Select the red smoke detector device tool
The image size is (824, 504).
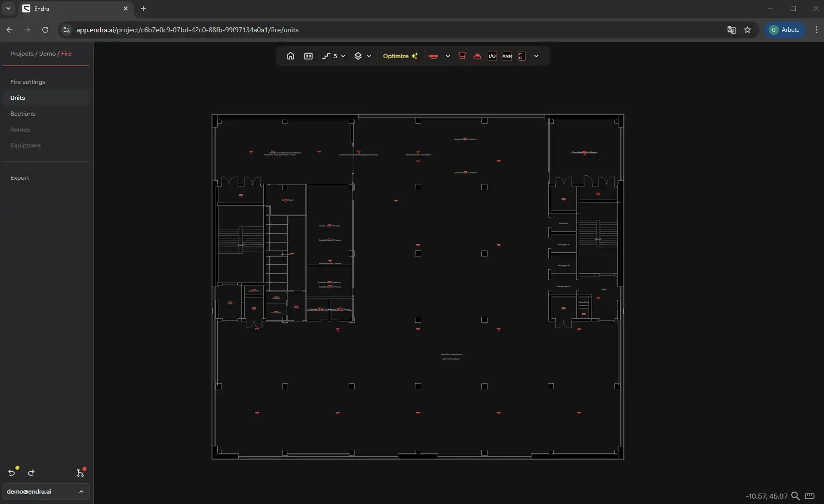click(x=434, y=56)
